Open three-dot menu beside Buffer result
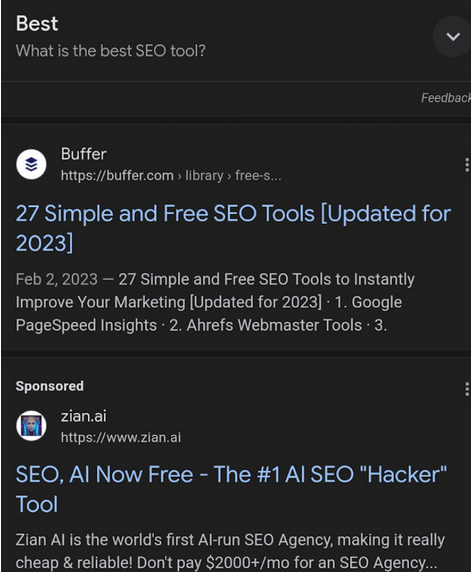The height and width of the screenshot is (572, 471). pos(467,165)
